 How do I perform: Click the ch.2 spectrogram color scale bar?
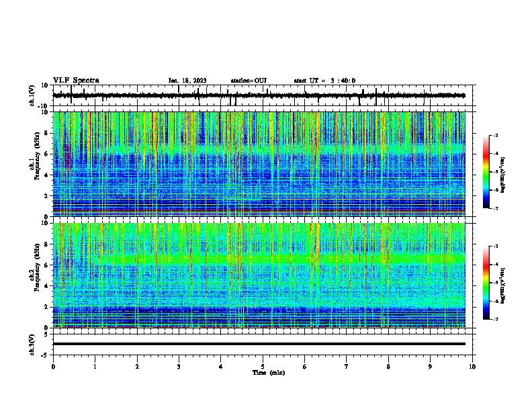click(486, 283)
